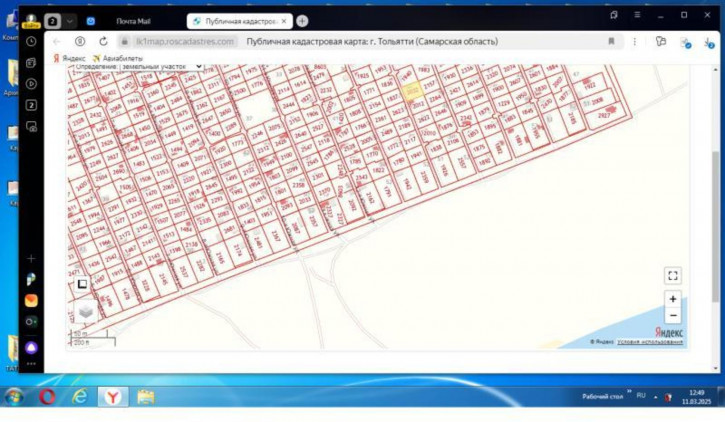Click the highlighted yellow land parcel
725x422 pixels.
(412, 92)
